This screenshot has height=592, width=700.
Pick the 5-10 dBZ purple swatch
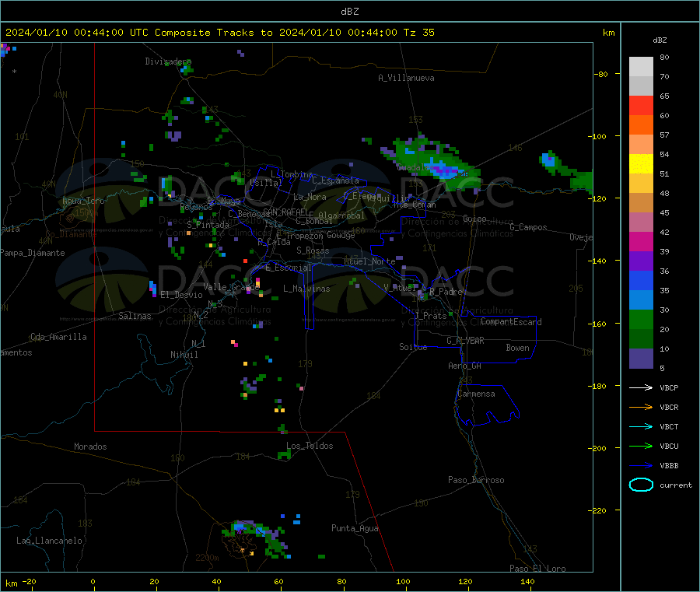641,359
